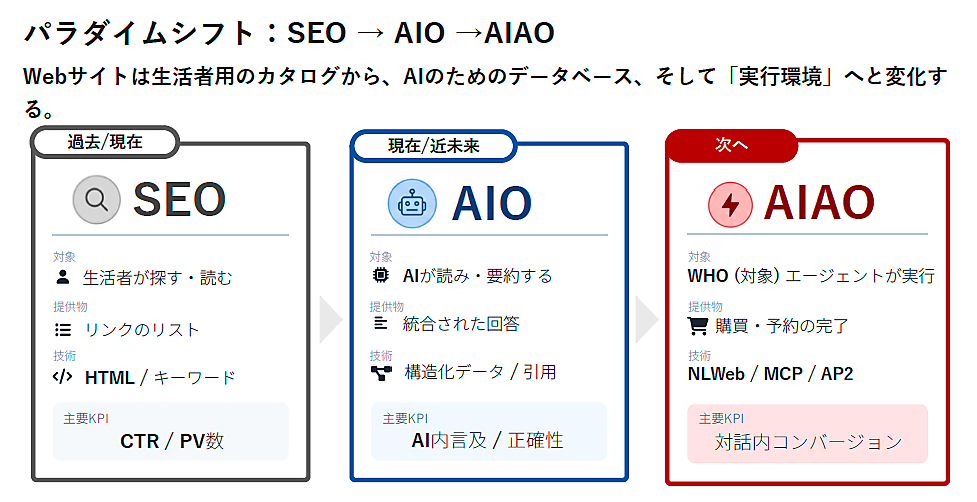Click the magnifying glass icon beside SEO
This screenshot has width=977, height=502.
tap(97, 200)
